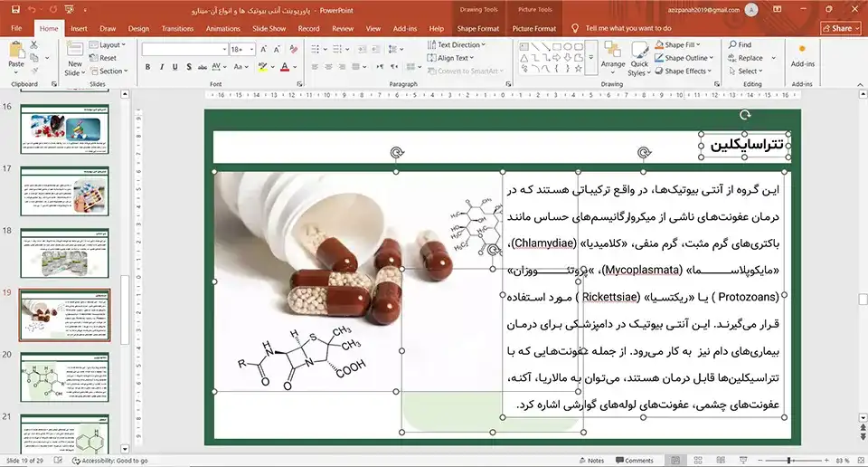Click the Replace button

click(x=746, y=58)
